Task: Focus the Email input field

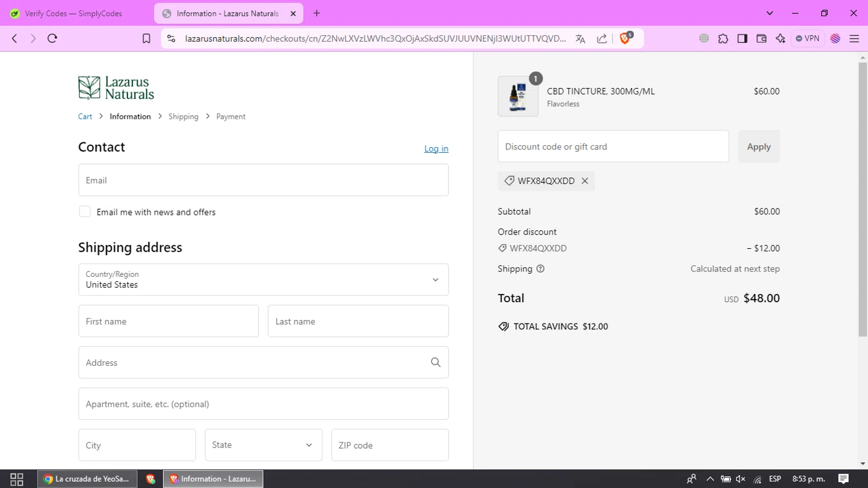Action: click(263, 180)
